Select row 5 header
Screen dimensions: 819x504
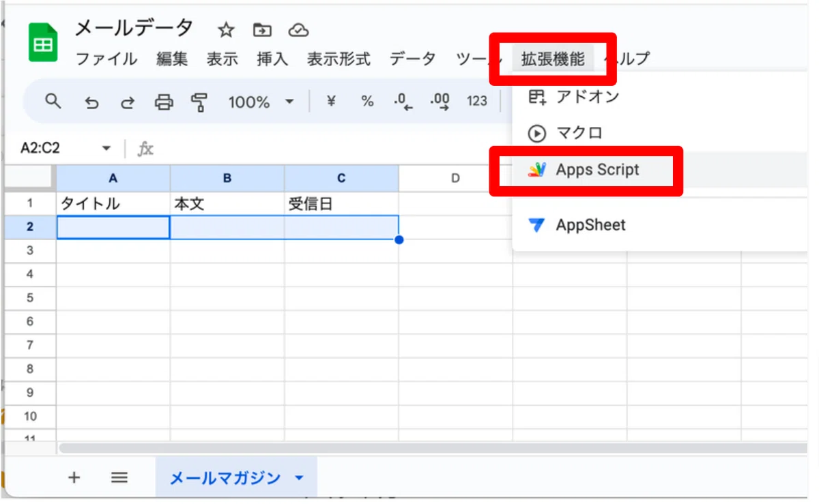coord(30,298)
